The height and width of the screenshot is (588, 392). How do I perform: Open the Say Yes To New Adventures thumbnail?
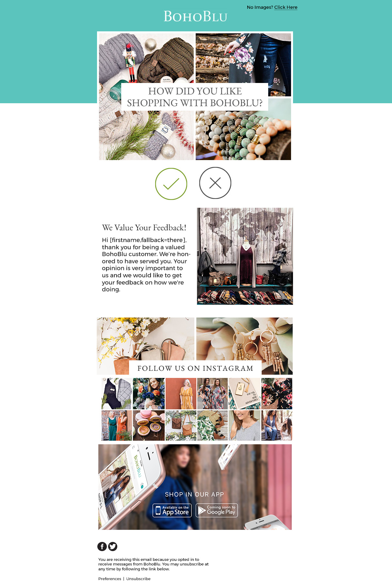click(244, 394)
